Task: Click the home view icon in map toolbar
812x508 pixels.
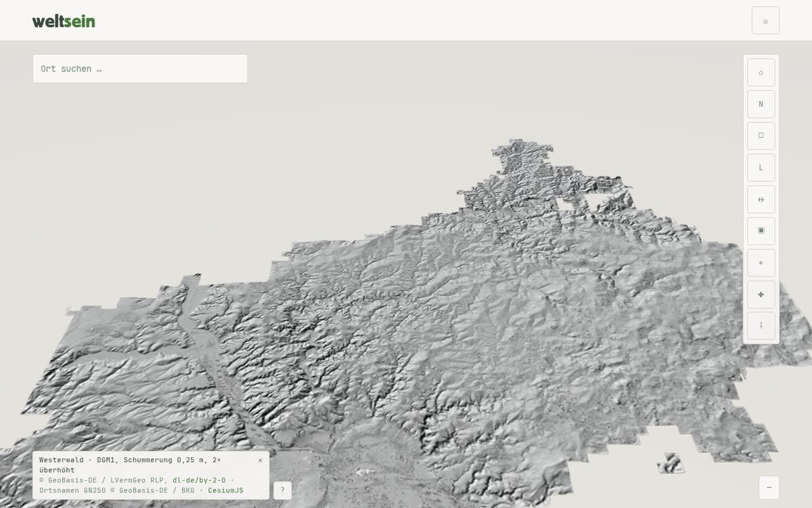Action: point(761,72)
